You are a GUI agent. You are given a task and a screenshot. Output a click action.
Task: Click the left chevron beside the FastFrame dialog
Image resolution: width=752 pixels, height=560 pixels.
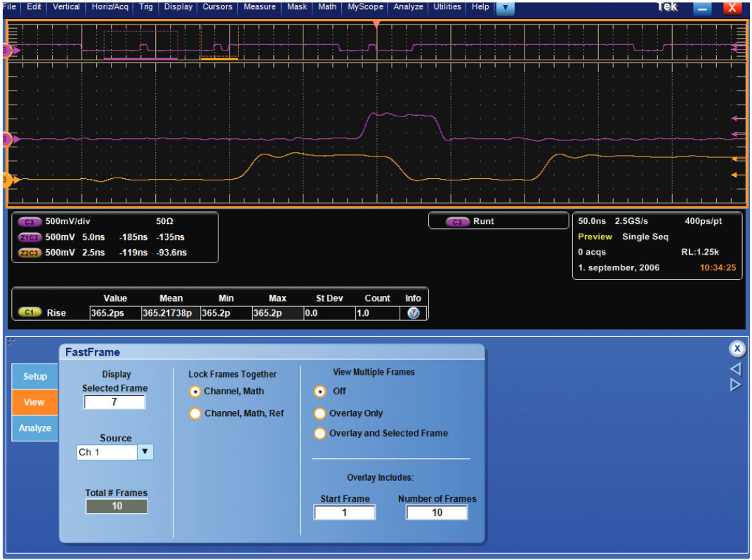(x=735, y=368)
